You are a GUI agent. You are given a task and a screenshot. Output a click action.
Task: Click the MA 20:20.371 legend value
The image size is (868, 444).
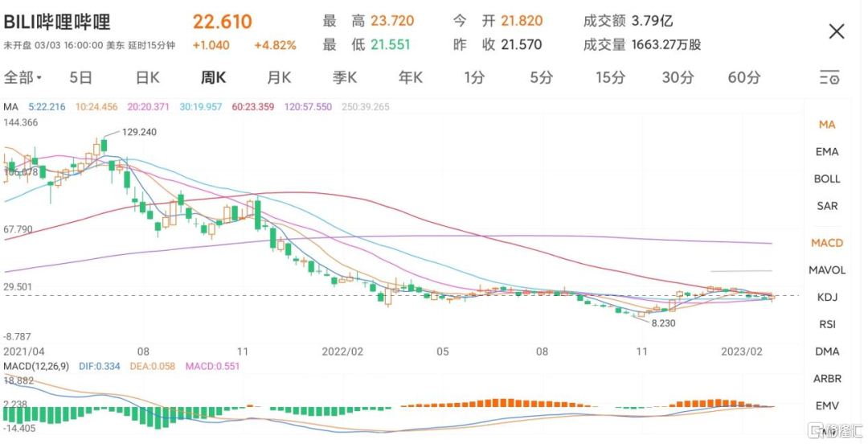pos(149,107)
